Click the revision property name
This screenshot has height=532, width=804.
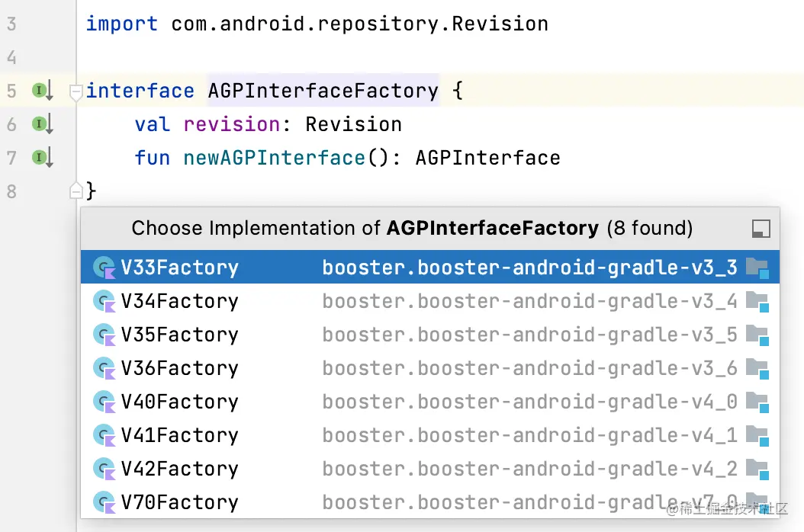(x=232, y=124)
